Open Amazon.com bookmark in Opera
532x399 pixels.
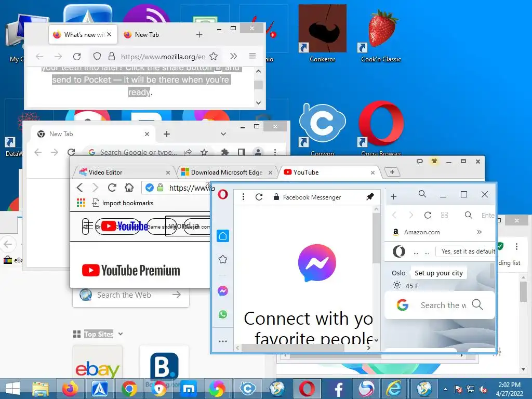pos(417,232)
